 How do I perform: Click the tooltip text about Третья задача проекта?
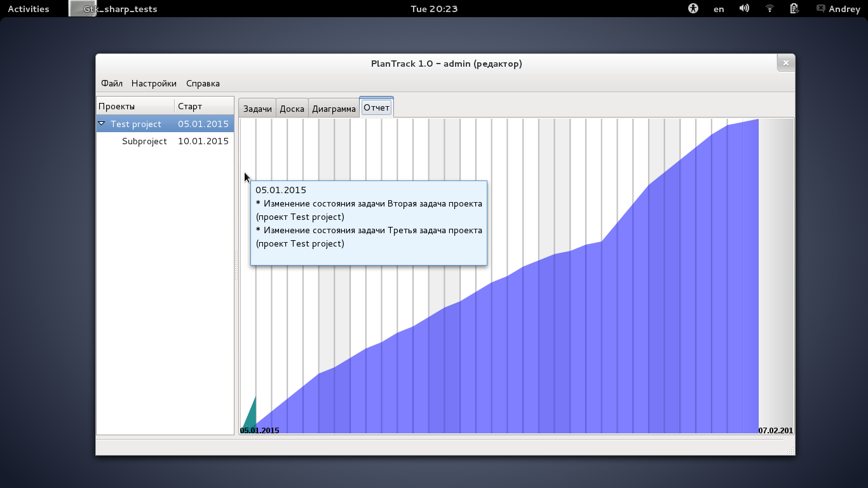pos(369,237)
